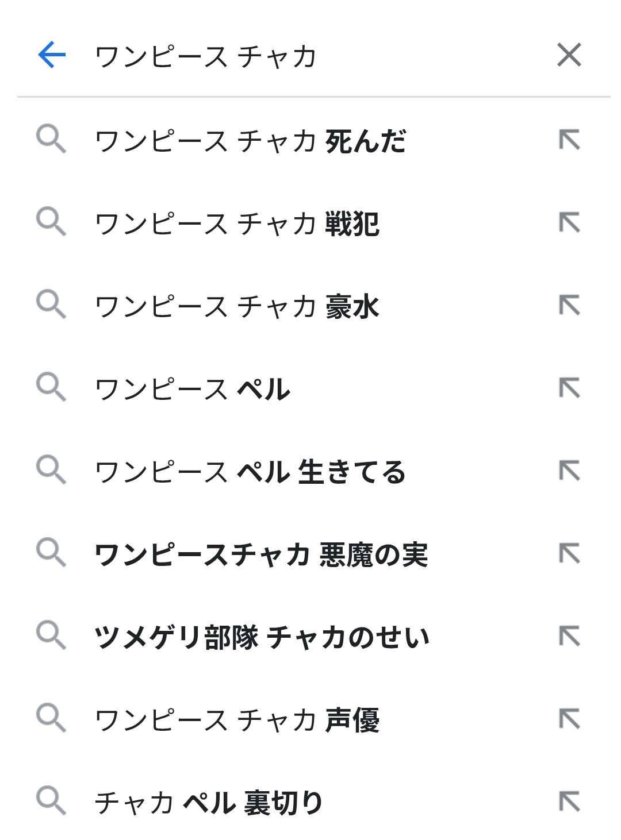This screenshot has height=840, width=621.
Task: Clear the search text with the X
Action: [569, 56]
